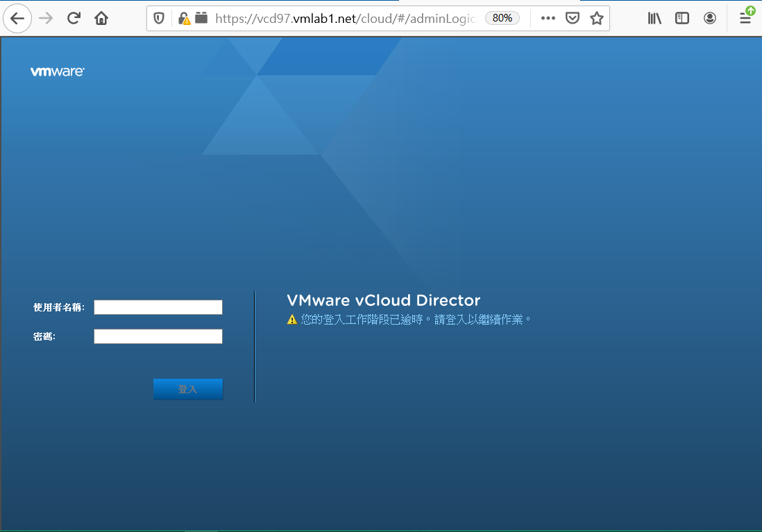The height and width of the screenshot is (532, 762).
Task: Click the Save to Pocket icon
Action: point(572,17)
